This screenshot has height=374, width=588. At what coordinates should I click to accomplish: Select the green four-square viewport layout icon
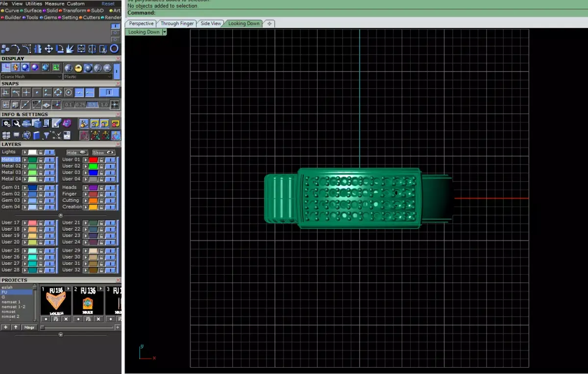pyautogui.click(x=56, y=68)
